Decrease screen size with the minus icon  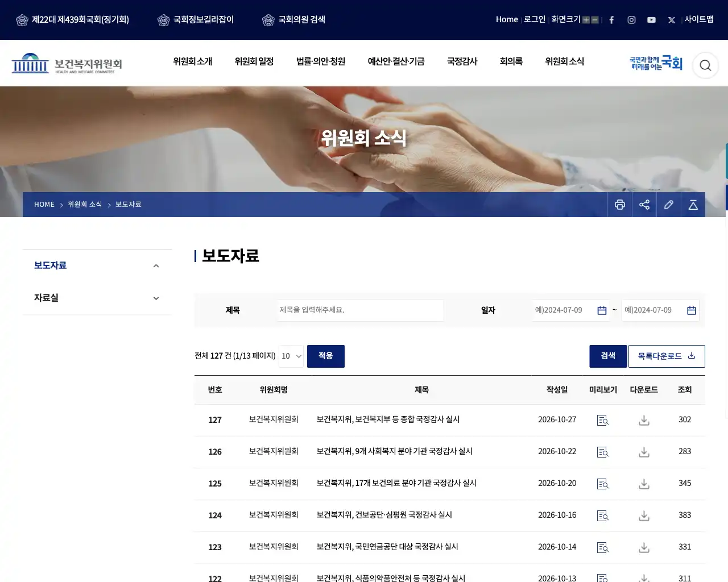(x=595, y=20)
